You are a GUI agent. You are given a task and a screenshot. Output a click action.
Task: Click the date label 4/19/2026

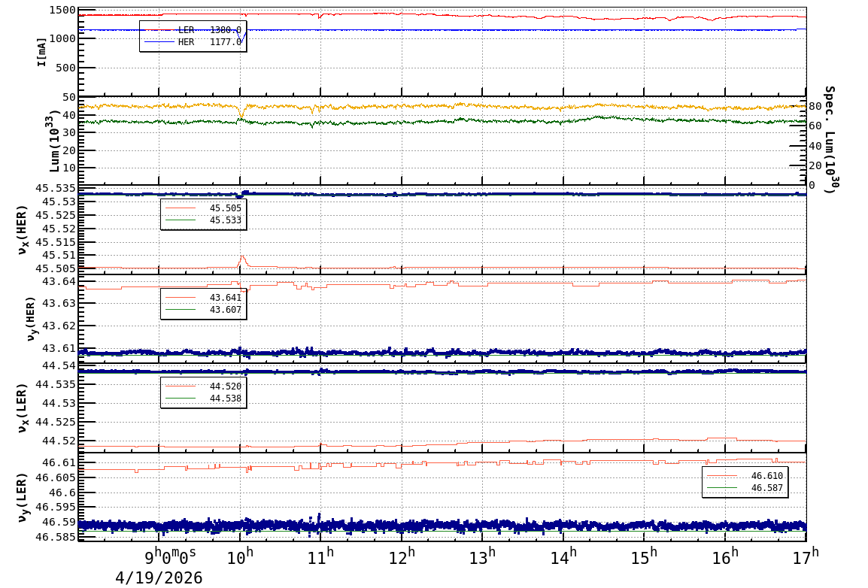[x=159, y=578]
